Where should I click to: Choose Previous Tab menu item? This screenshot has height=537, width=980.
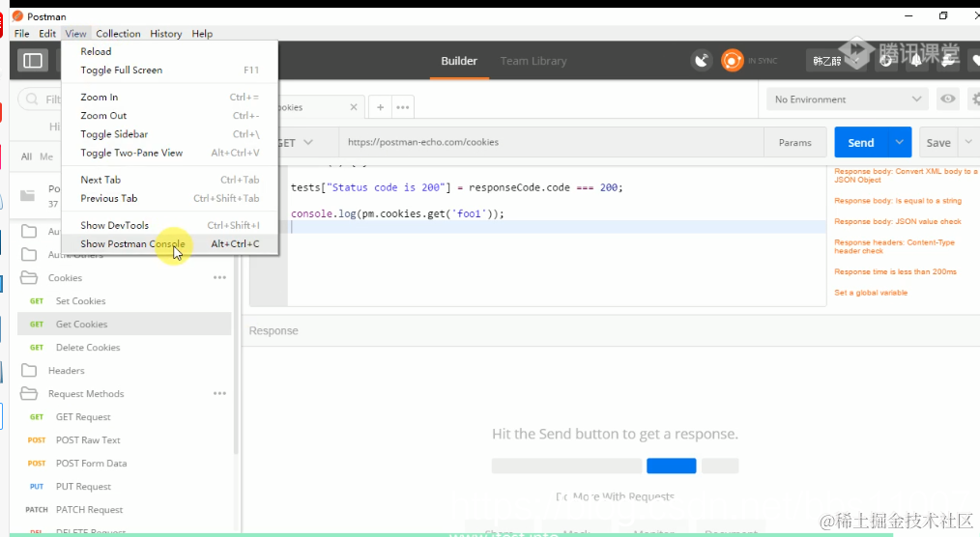[170, 199]
